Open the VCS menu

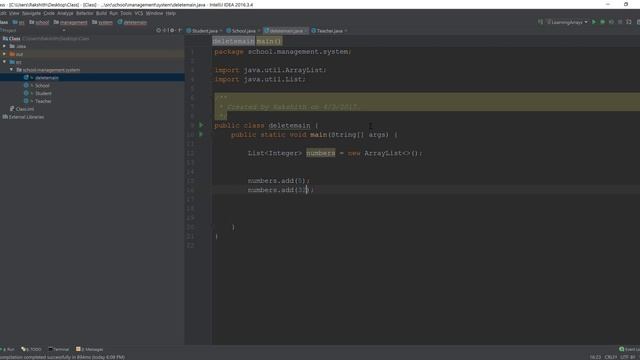(x=139, y=13)
